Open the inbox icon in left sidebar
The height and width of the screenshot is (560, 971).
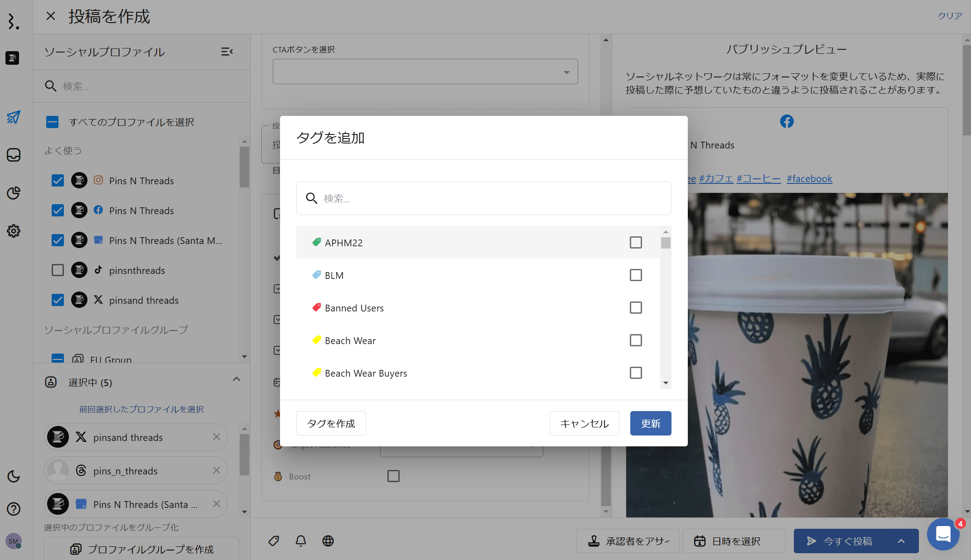14,155
